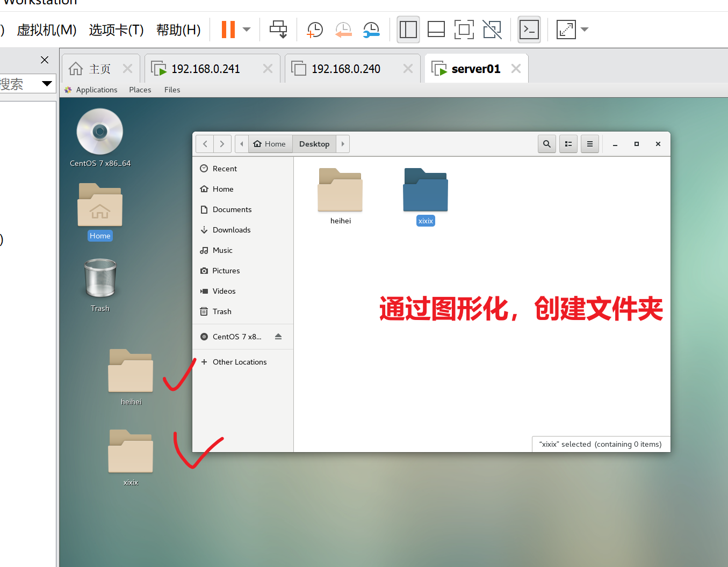728x567 pixels.
Task: Open the file manager hamburger menu
Action: [x=589, y=144]
